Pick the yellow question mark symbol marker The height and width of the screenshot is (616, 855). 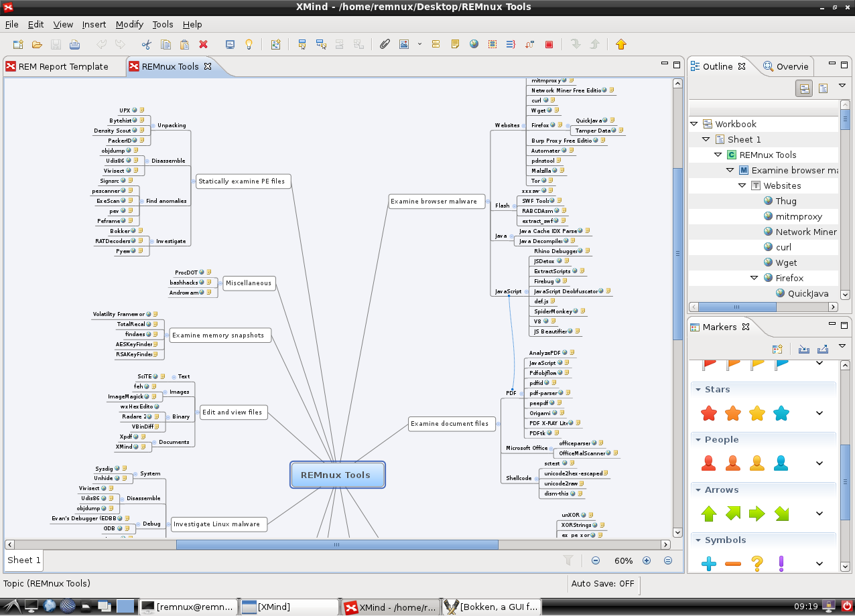(x=757, y=564)
